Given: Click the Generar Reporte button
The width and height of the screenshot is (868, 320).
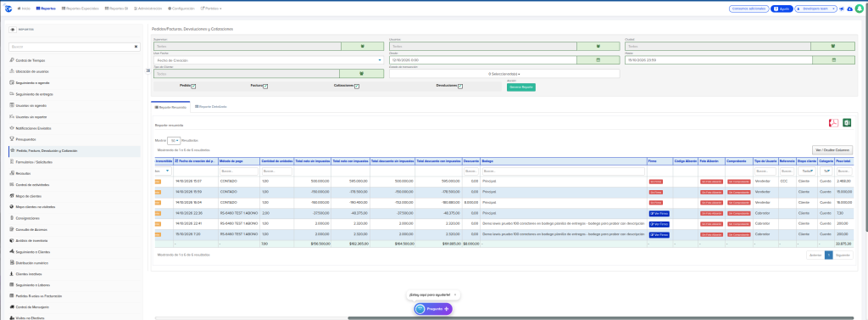Looking at the screenshot, I should coord(521,87).
